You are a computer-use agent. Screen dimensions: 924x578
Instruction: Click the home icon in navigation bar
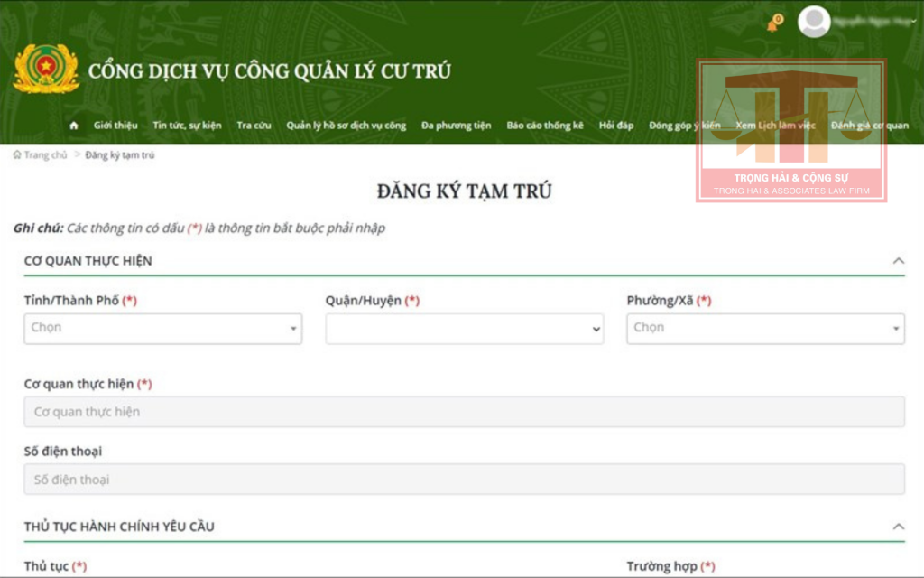(x=74, y=126)
